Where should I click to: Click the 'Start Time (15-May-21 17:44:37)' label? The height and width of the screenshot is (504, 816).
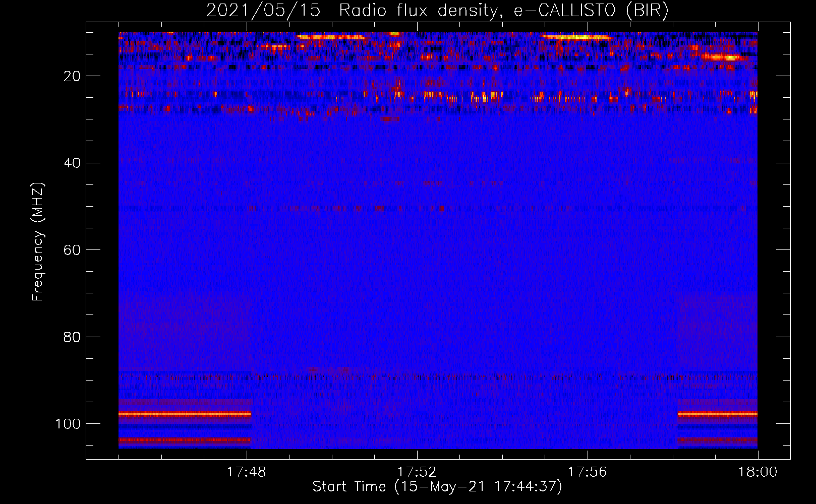[437, 487]
